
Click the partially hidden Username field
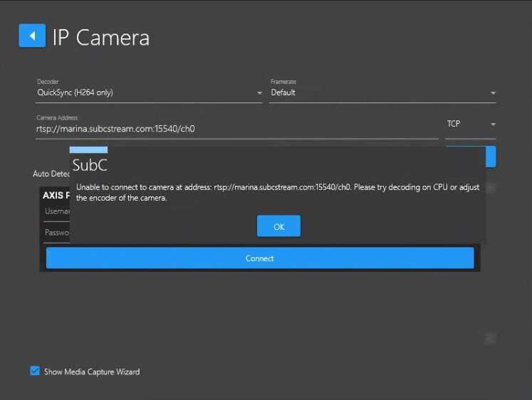click(x=56, y=211)
